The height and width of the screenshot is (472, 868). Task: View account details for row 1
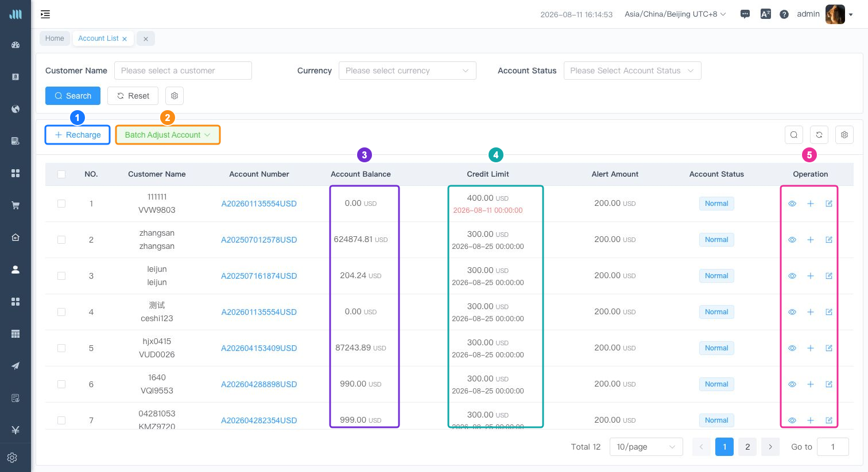click(x=792, y=204)
